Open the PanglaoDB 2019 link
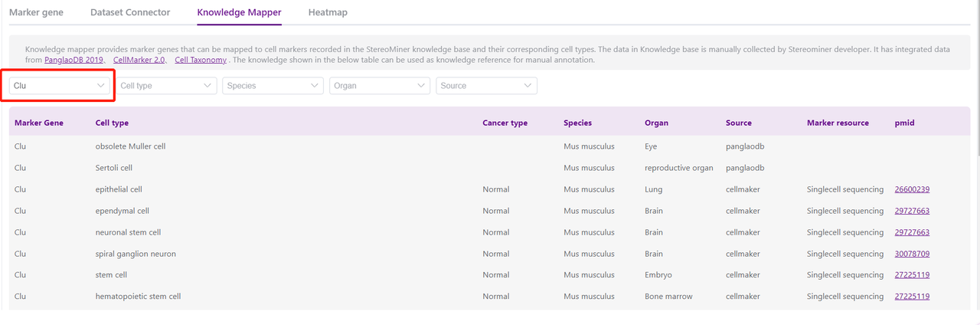 tap(75, 60)
